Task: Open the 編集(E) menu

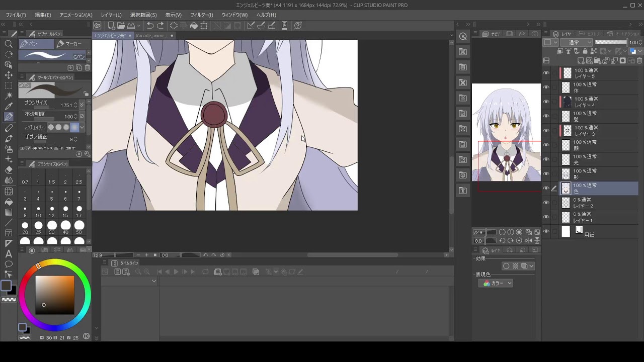Action: (43, 15)
